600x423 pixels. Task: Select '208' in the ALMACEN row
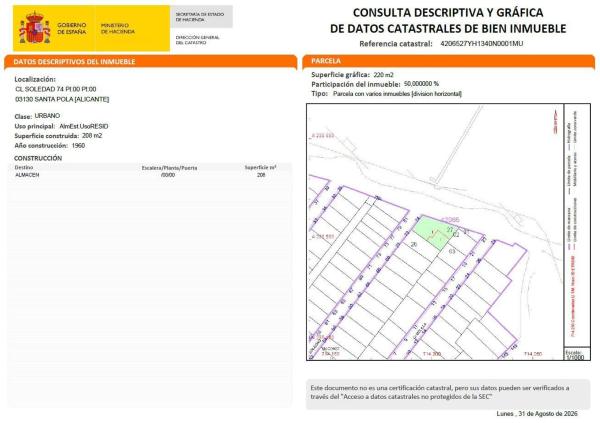[x=261, y=175]
